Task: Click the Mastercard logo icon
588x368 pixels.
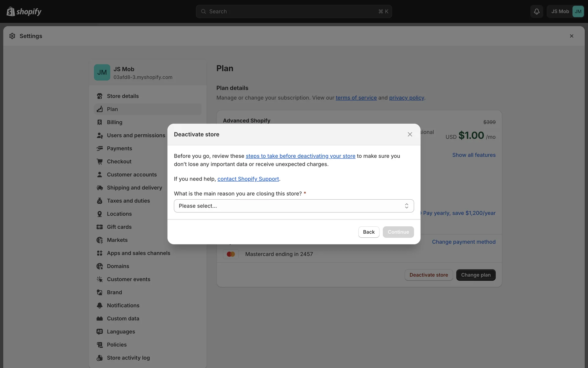Action: (x=231, y=254)
